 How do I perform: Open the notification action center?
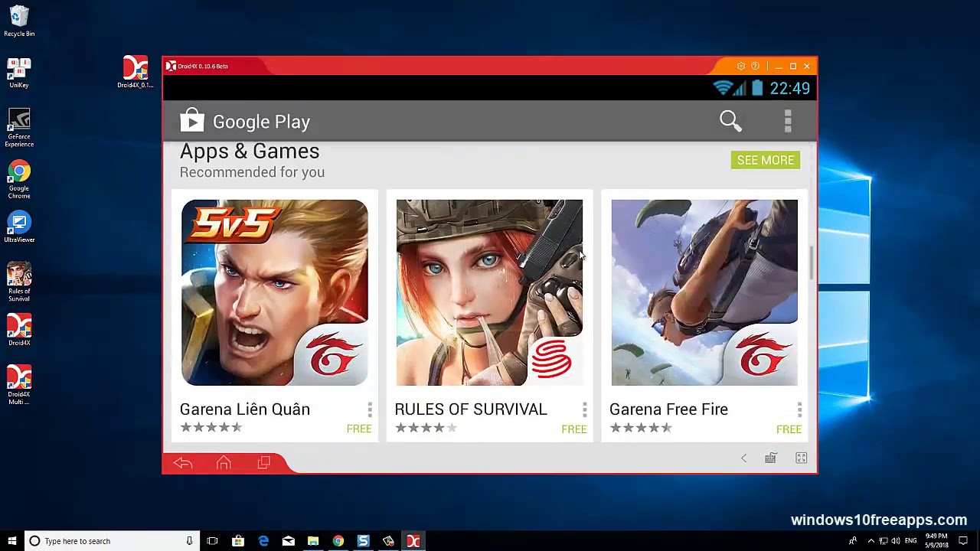(x=963, y=541)
